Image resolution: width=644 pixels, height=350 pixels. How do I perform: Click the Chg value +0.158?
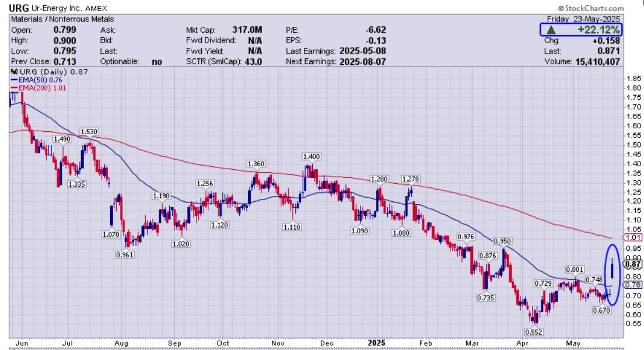[x=606, y=40]
